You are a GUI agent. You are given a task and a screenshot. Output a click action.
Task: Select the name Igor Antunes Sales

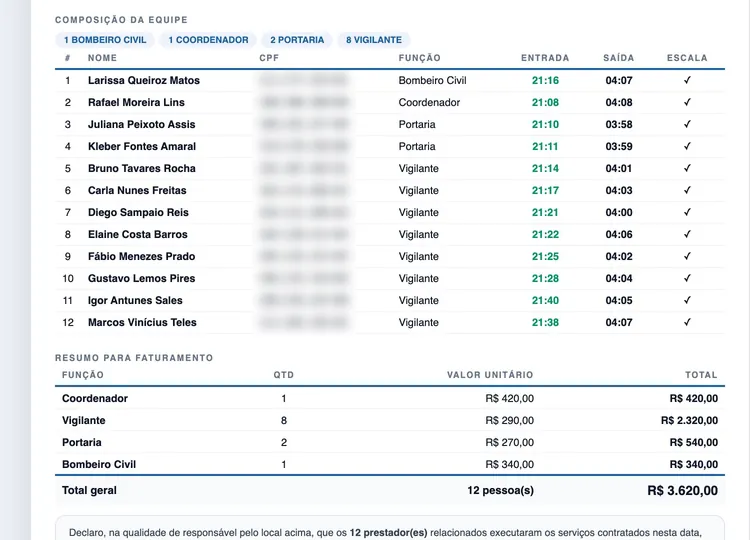135,300
